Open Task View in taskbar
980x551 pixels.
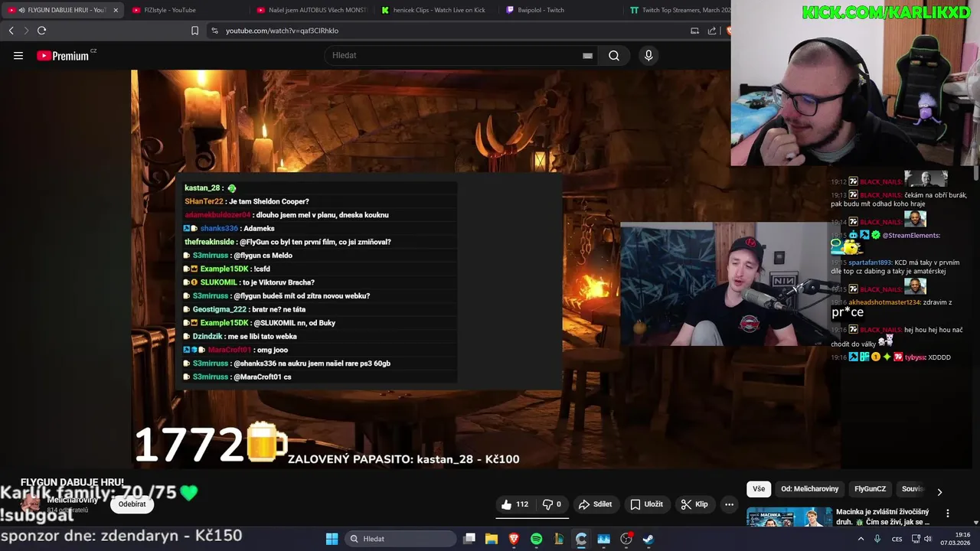[469, 539]
